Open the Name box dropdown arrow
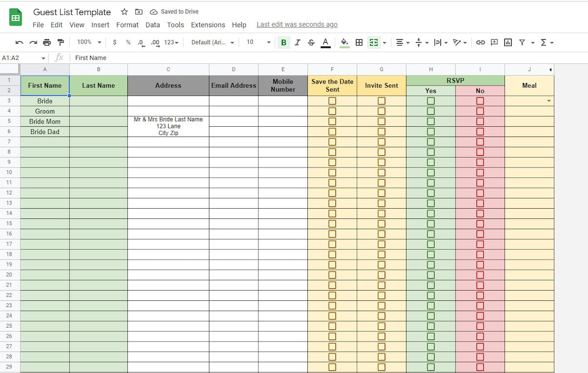 pyautogui.click(x=43, y=58)
